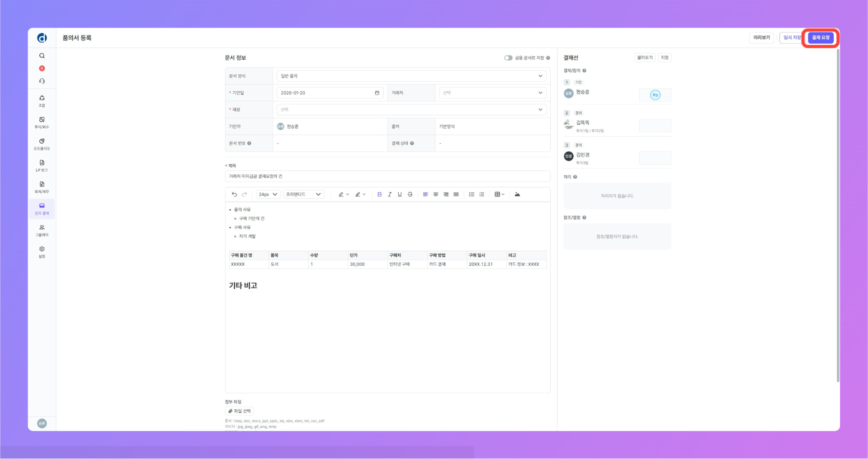Click the approval stamp in 현승훈's row
Image resolution: width=868 pixels, height=459 pixels.
655,95
